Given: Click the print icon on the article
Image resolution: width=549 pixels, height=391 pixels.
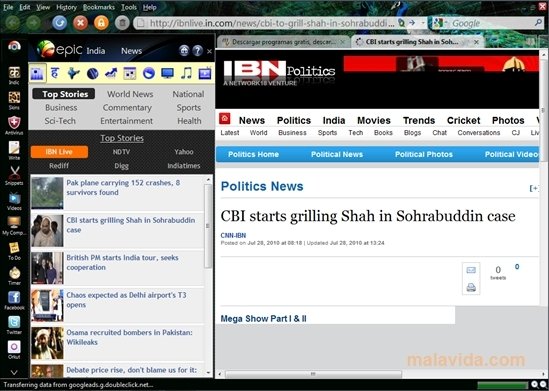Looking at the screenshot, I should (x=471, y=287).
